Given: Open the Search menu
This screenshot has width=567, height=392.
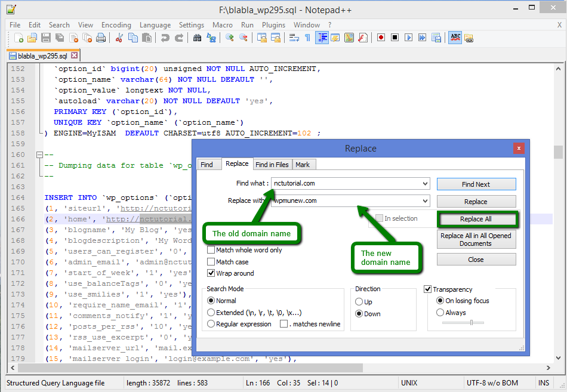Looking at the screenshot, I should click(59, 25).
